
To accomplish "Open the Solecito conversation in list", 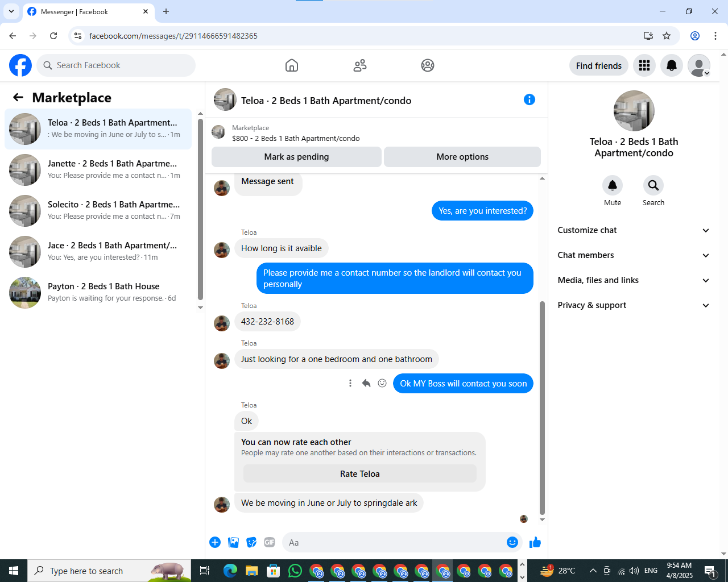I will click(98, 211).
